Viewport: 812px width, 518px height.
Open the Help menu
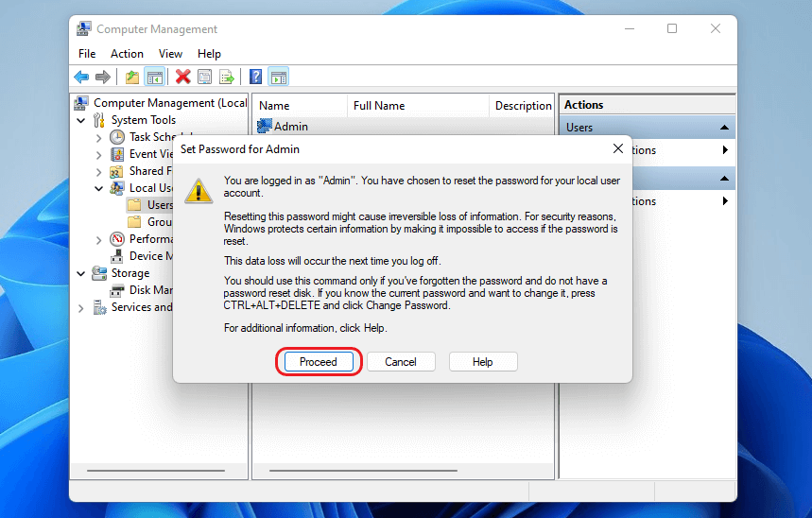209,54
